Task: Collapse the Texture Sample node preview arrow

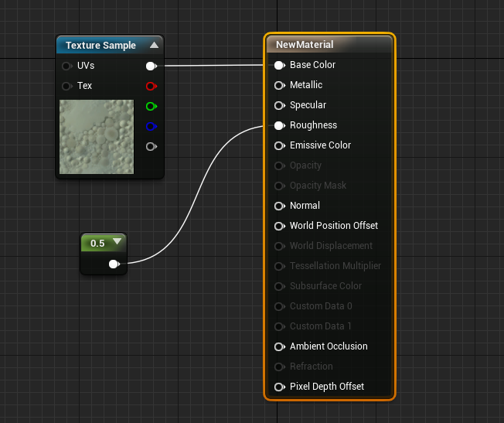Action: pos(154,45)
